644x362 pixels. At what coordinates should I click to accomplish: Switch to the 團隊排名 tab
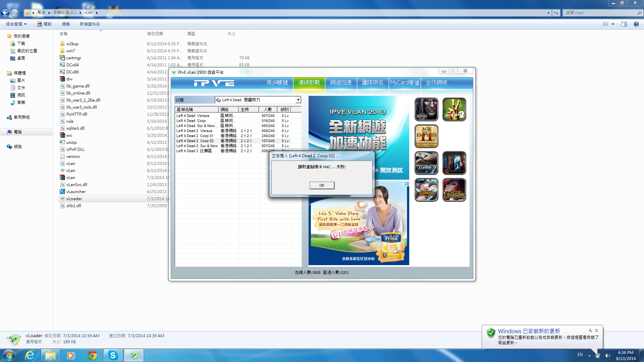coord(372,82)
